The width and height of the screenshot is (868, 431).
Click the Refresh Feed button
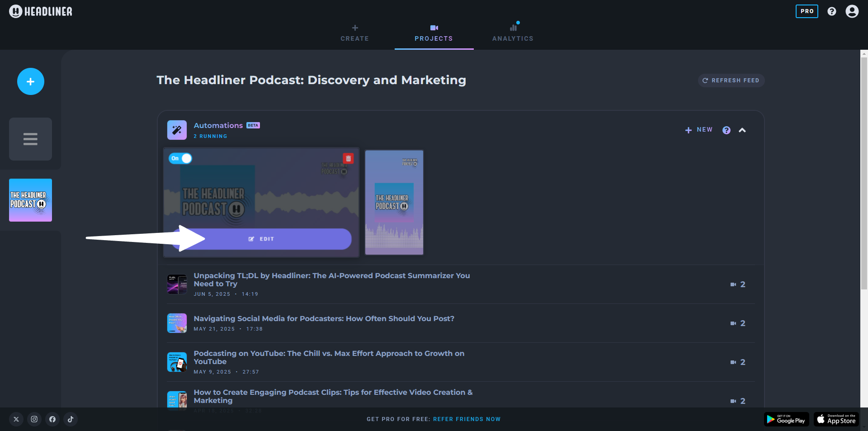(x=731, y=81)
